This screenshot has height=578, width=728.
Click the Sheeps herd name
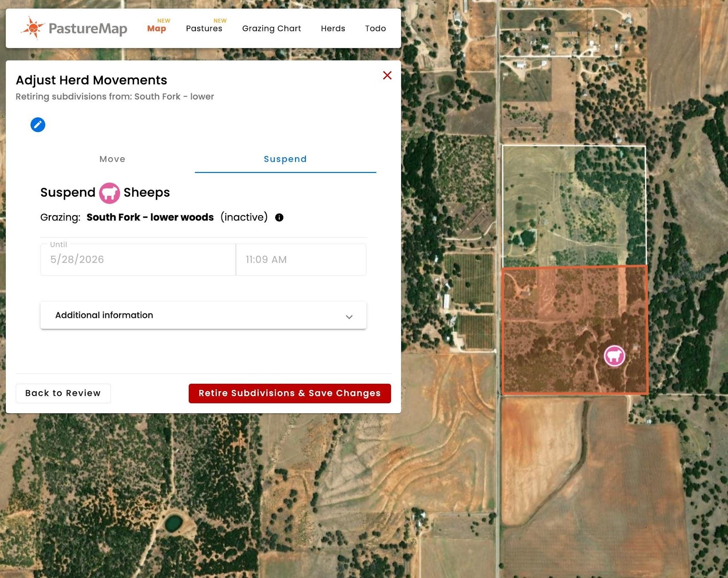[147, 192]
